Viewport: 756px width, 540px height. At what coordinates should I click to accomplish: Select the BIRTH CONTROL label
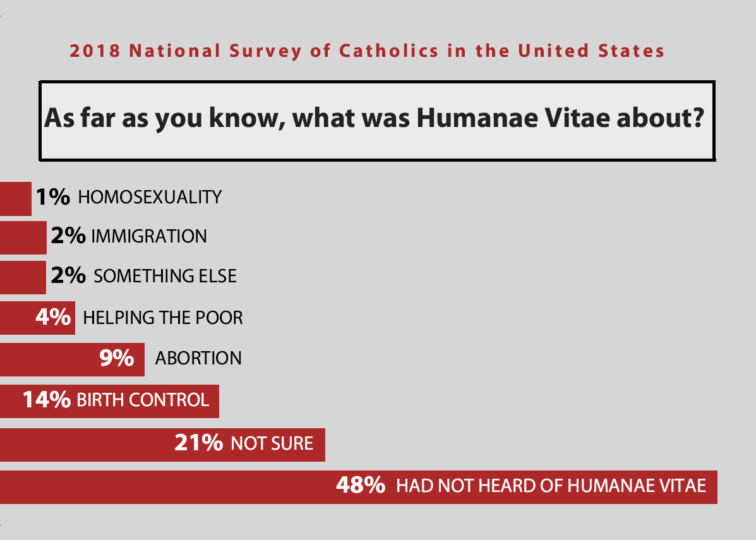click(x=143, y=400)
